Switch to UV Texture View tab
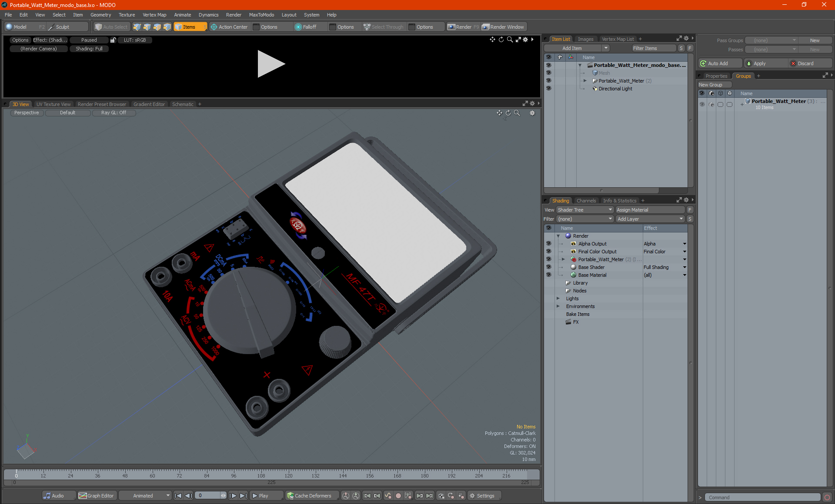 [53, 104]
